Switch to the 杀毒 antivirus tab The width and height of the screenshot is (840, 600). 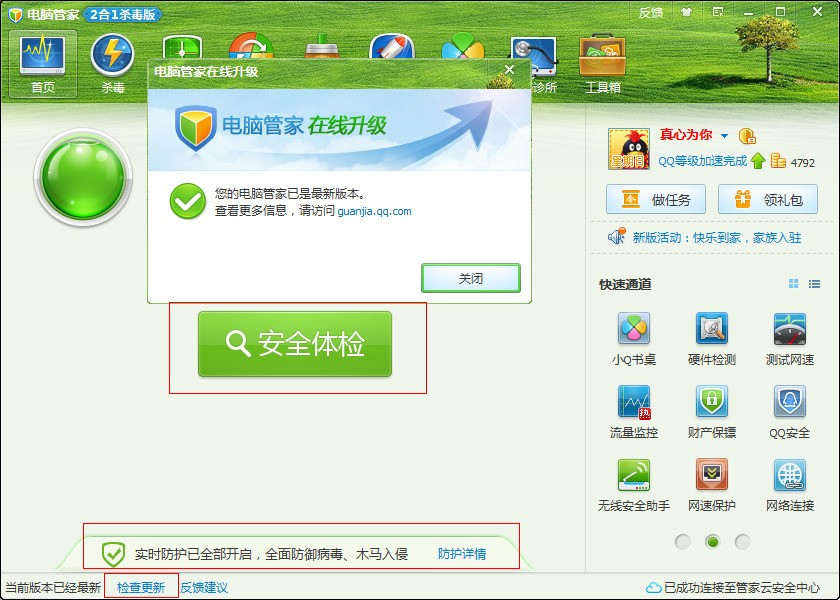[x=112, y=63]
